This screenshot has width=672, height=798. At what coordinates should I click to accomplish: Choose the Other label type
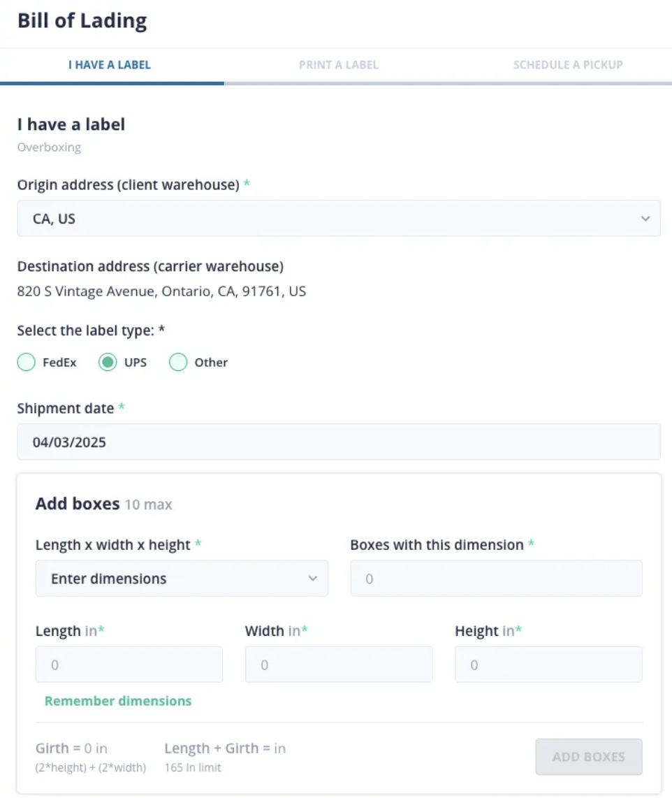tap(178, 363)
